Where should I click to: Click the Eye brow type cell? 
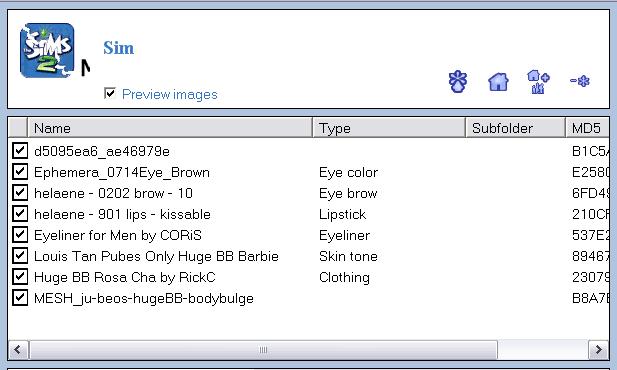click(348, 193)
